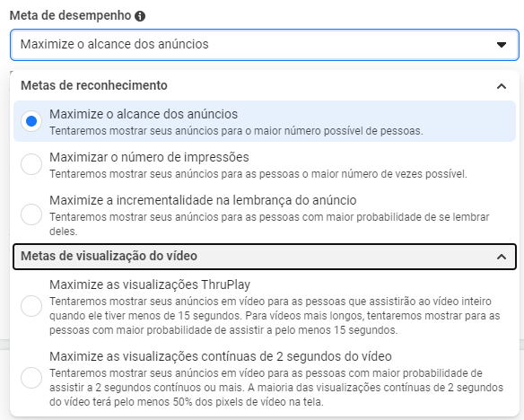Click the 'Meta de desempenho' label

pyautogui.click(x=70, y=15)
